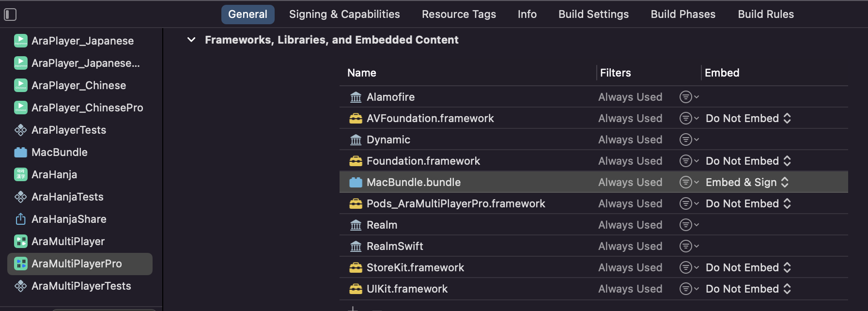Viewport: 868px width, 311px height.
Task: Open filter options for UIKit.framework
Action: click(x=689, y=289)
